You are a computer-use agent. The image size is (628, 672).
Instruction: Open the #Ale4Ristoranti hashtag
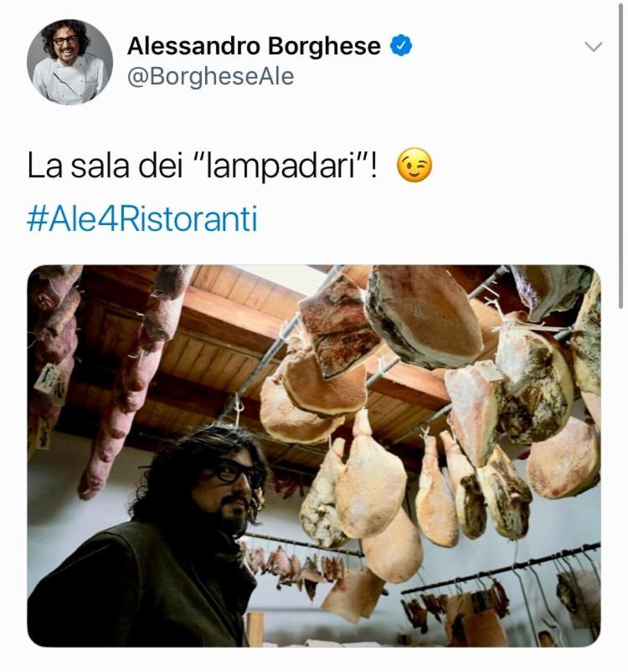[142, 219]
